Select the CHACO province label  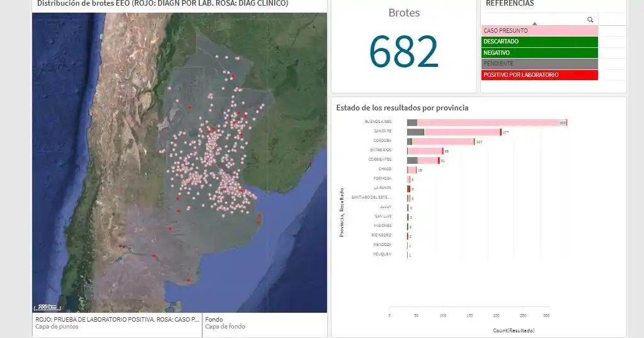384,169
